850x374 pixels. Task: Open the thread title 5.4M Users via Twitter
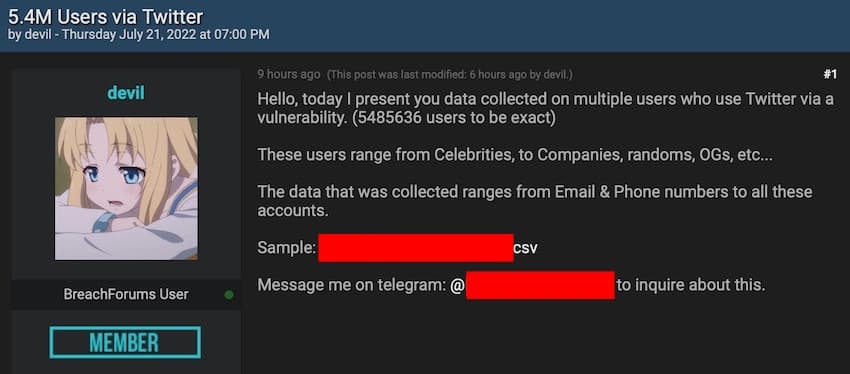[x=105, y=17]
